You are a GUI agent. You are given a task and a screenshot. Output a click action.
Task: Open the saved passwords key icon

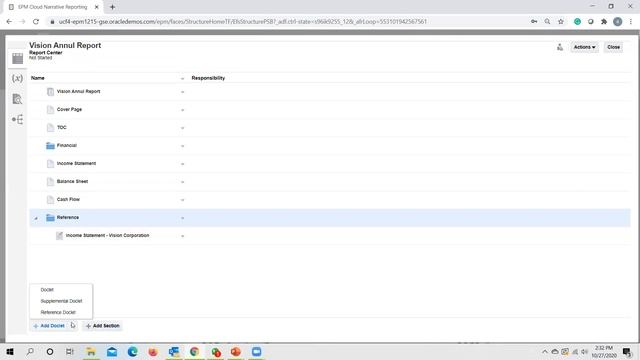click(x=534, y=22)
